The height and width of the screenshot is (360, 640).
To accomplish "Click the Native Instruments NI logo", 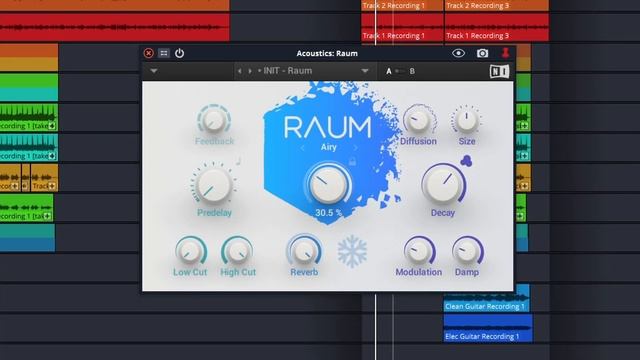I will pyautogui.click(x=499, y=71).
